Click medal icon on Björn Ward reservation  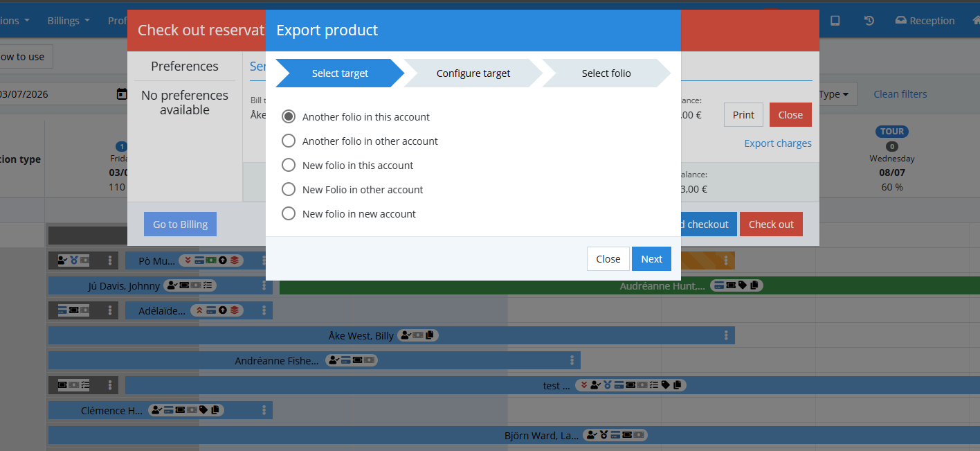(604, 435)
